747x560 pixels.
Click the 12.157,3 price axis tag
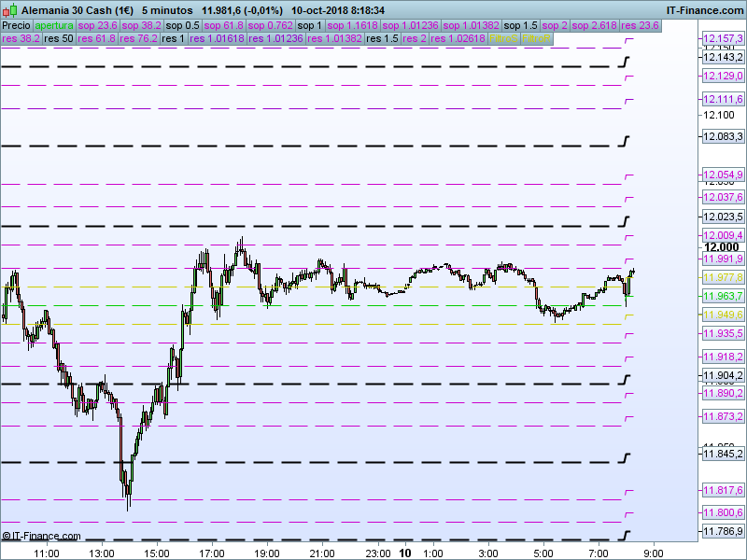(723, 38)
